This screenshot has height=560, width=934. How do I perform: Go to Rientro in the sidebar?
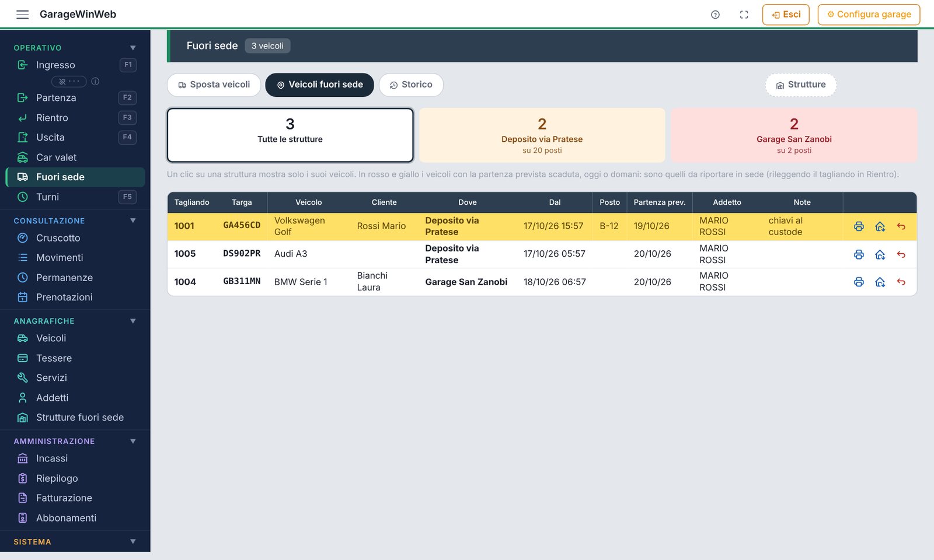coord(75,118)
